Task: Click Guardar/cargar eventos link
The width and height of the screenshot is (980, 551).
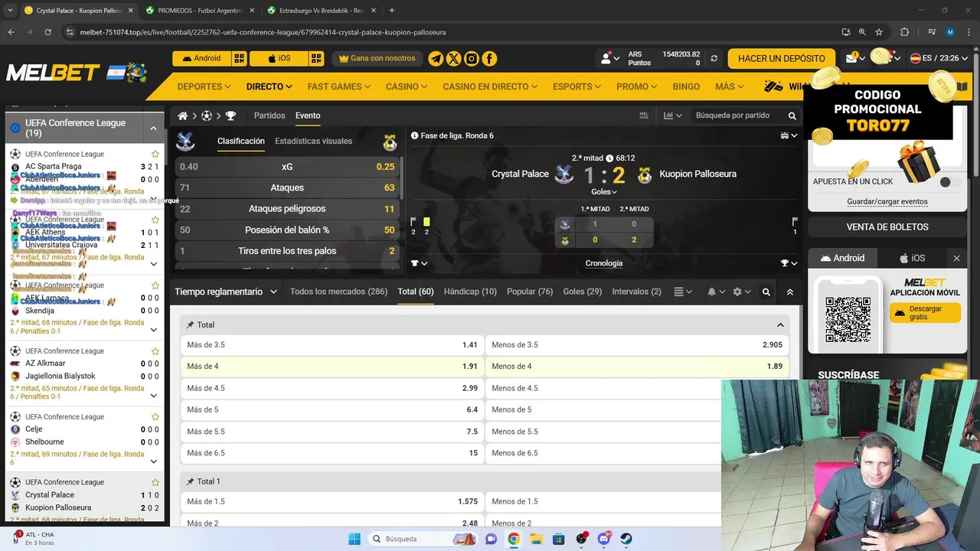Action: [887, 202]
